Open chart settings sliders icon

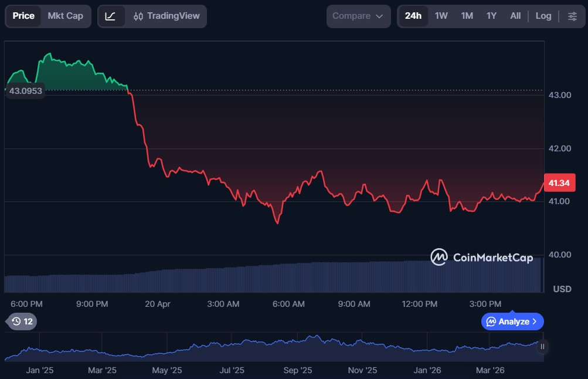[572, 16]
